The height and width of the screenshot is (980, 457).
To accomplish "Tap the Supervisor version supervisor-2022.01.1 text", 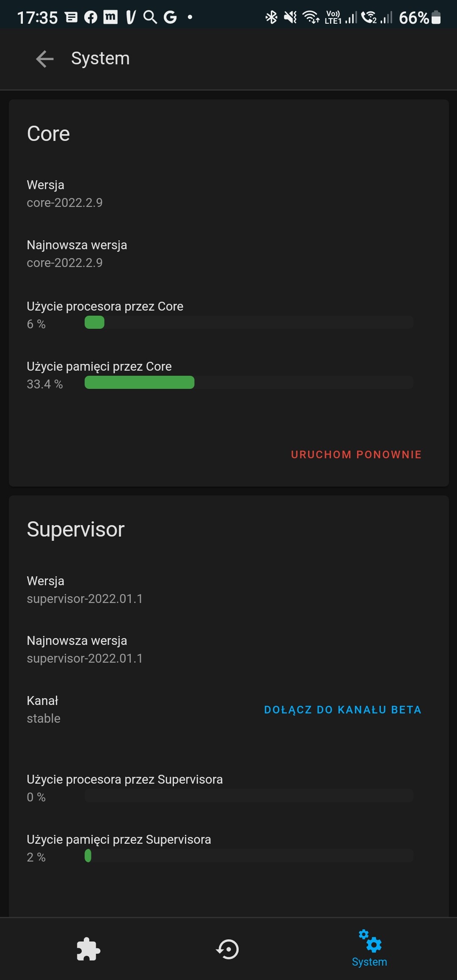I will click(x=85, y=599).
